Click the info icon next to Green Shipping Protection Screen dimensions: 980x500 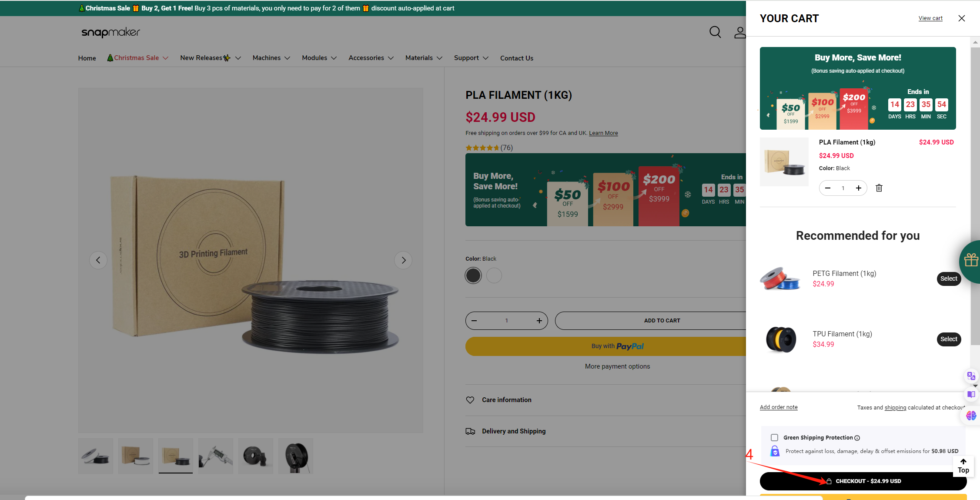point(857,438)
